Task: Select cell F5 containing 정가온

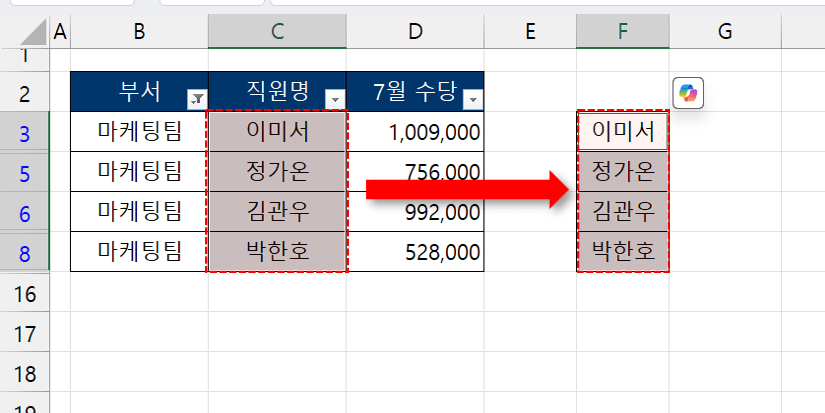Action: tap(623, 172)
